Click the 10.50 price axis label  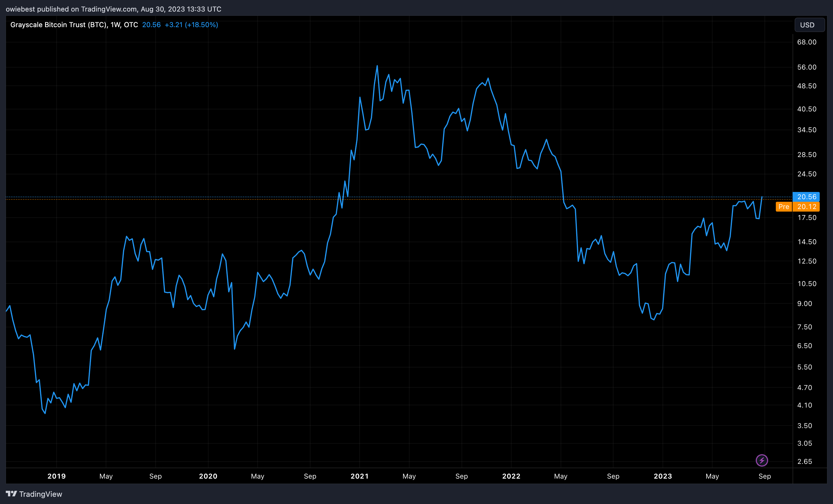[807, 283]
